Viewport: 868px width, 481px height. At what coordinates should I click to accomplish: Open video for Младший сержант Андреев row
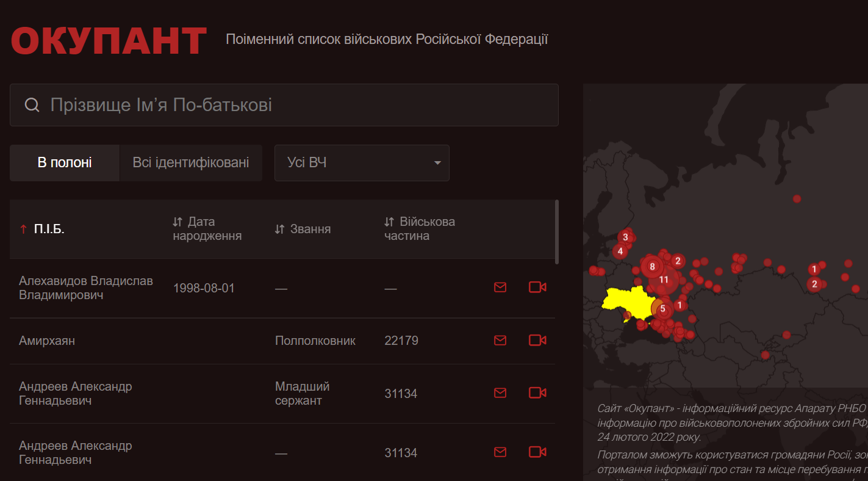537,392
